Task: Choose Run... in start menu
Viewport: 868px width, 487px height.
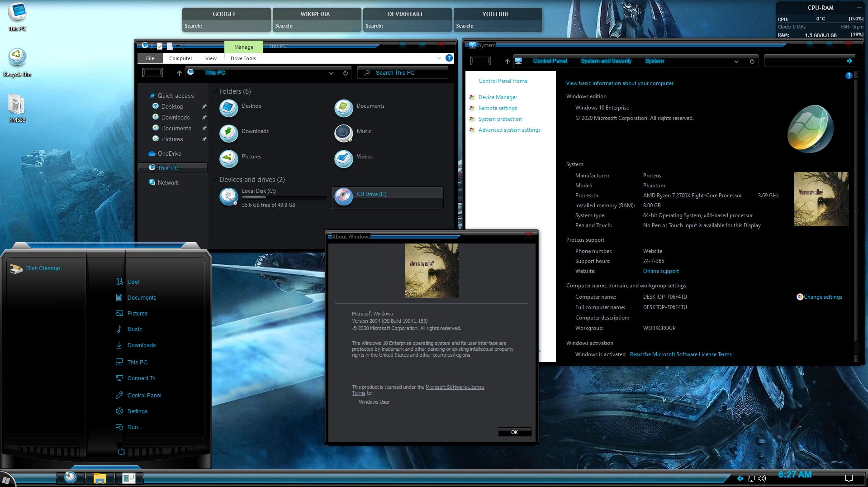Action: coord(129,427)
